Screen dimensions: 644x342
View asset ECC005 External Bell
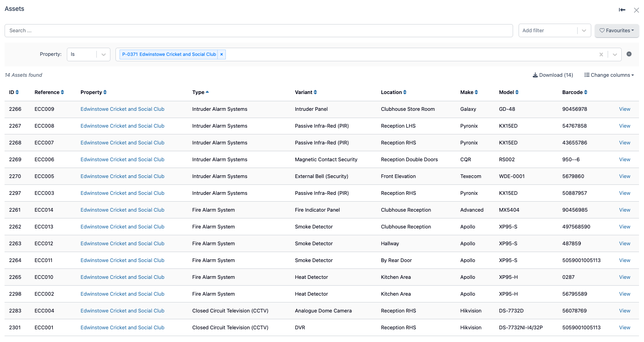coord(624,176)
